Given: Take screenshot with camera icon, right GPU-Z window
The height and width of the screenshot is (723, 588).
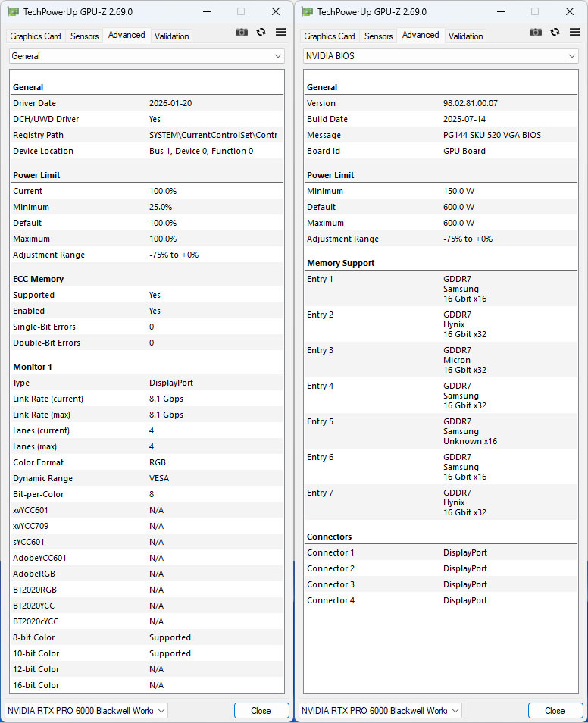Looking at the screenshot, I should pos(536,32).
